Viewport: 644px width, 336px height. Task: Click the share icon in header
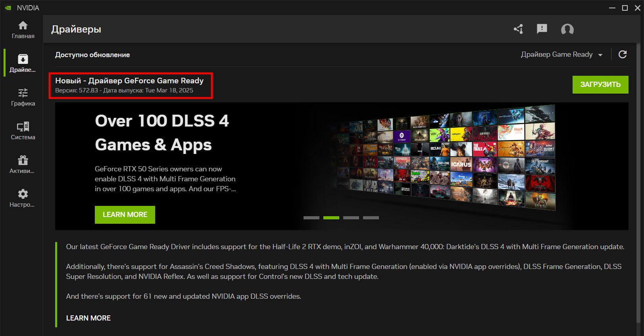pos(518,29)
